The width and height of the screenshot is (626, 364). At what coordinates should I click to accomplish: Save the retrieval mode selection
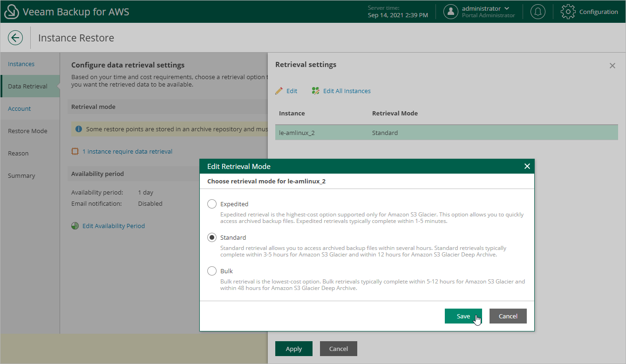click(463, 316)
